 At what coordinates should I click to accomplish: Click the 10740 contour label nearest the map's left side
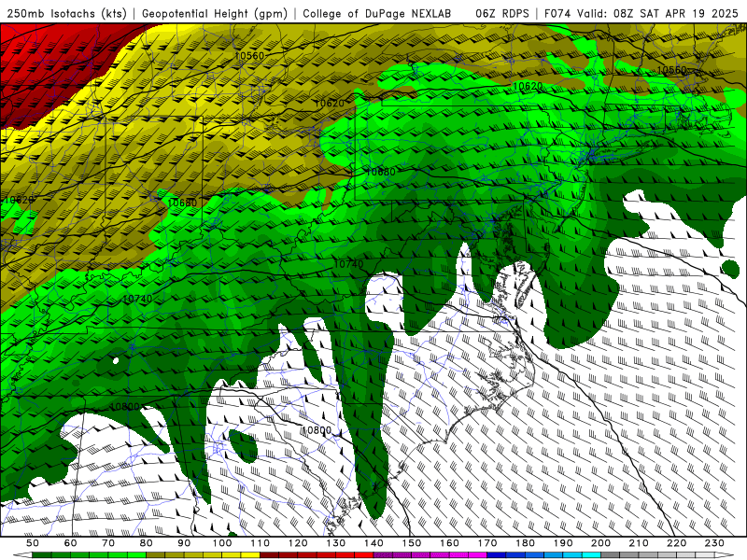(x=137, y=299)
